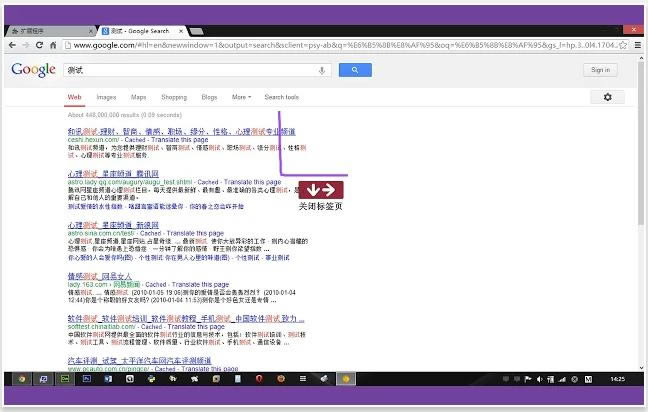Click the Sign in button

pyautogui.click(x=600, y=70)
